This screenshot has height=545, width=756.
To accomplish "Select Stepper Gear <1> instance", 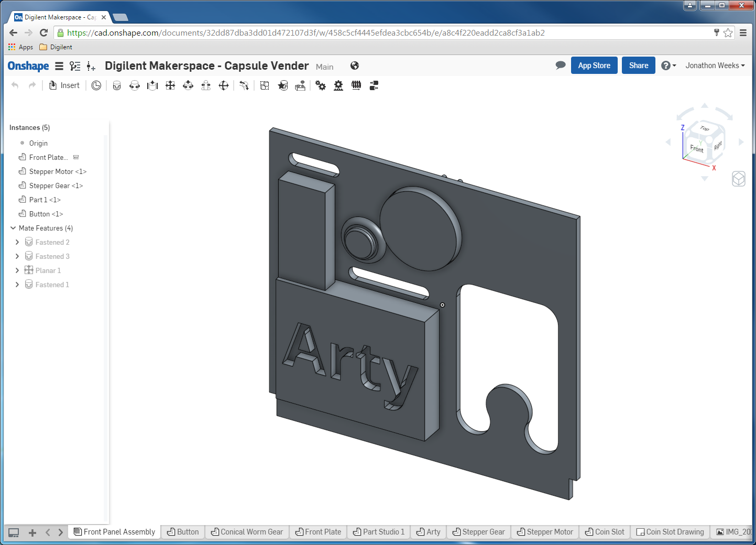I will coord(56,186).
